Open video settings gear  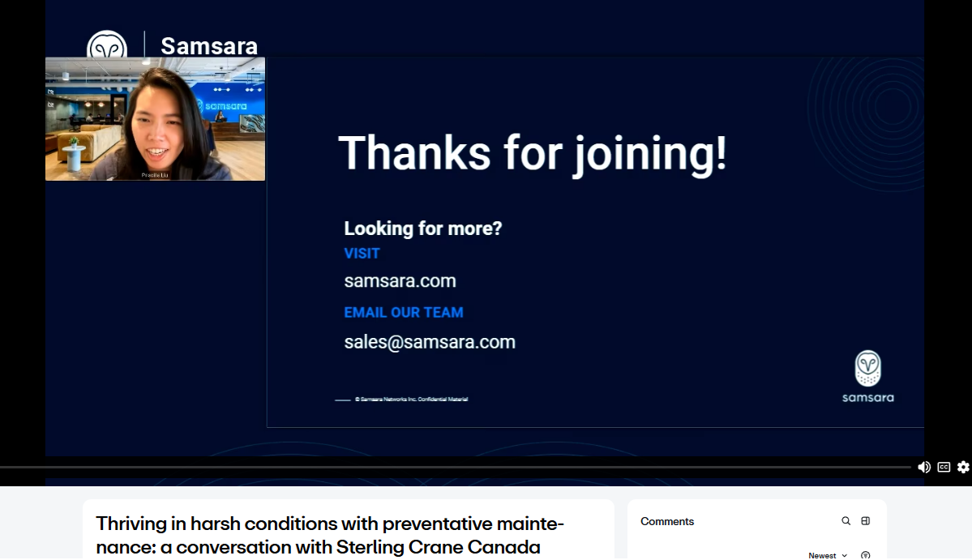pyautogui.click(x=963, y=467)
